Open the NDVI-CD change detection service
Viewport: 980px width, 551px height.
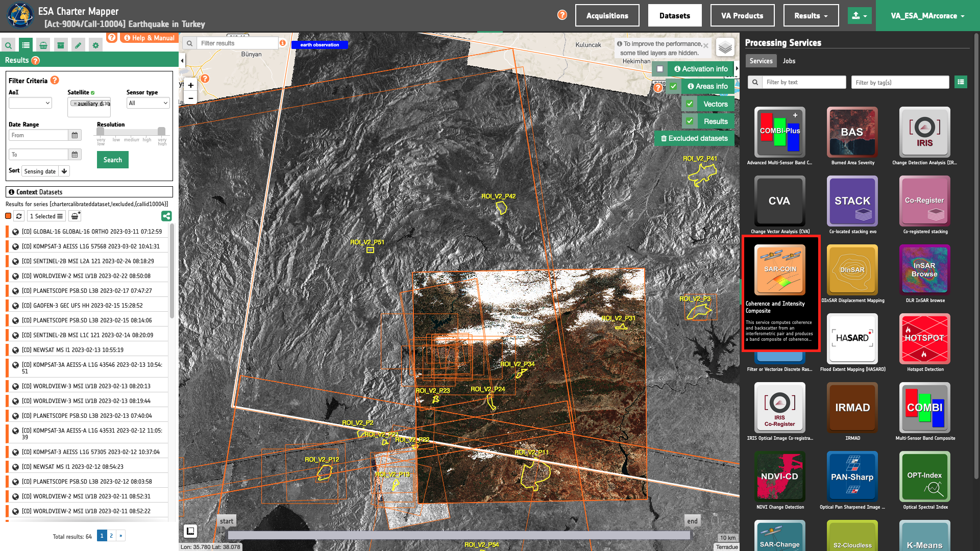tap(780, 477)
